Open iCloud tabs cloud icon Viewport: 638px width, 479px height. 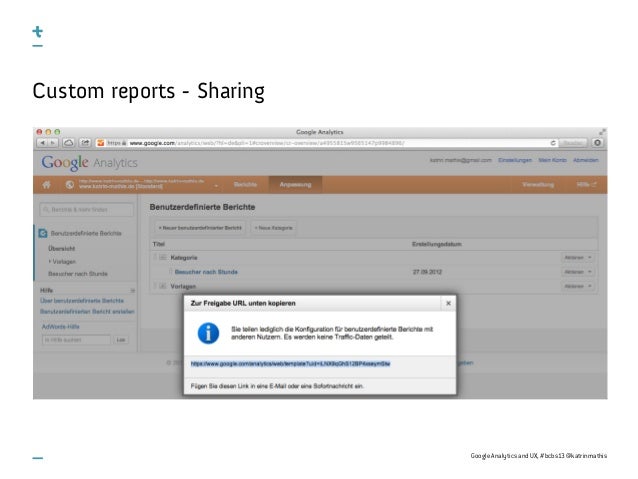[69, 143]
